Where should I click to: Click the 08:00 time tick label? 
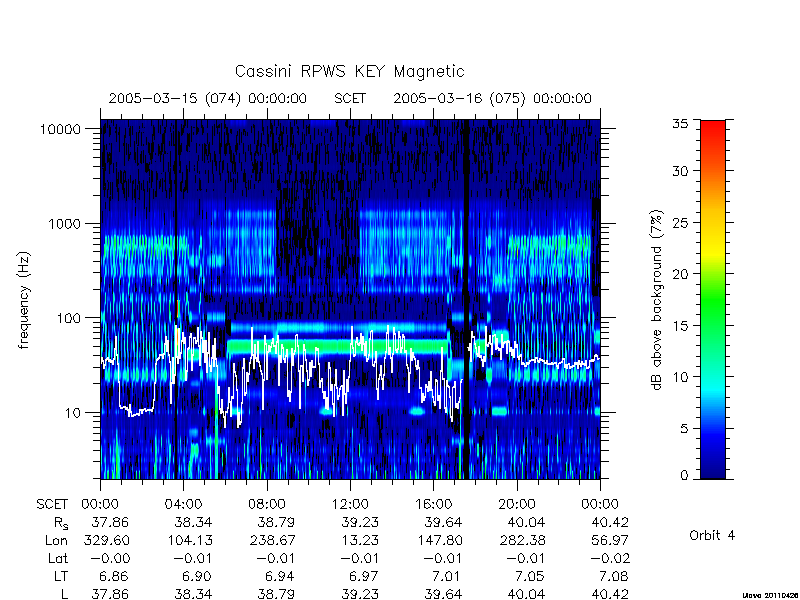pos(267,504)
